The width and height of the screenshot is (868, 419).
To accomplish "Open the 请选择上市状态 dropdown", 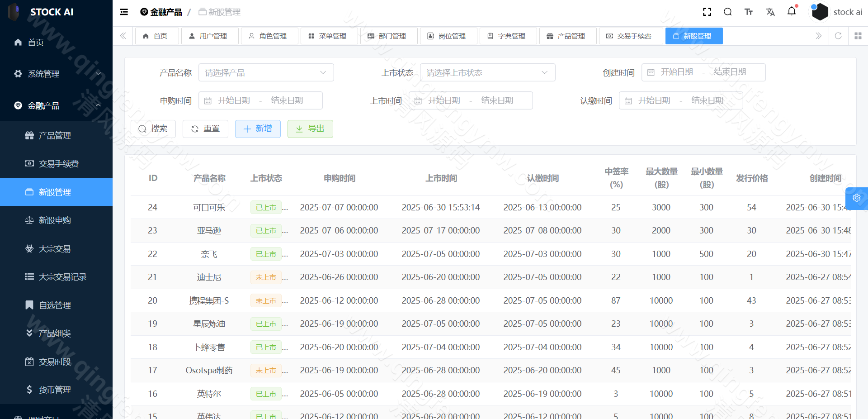I will point(487,72).
